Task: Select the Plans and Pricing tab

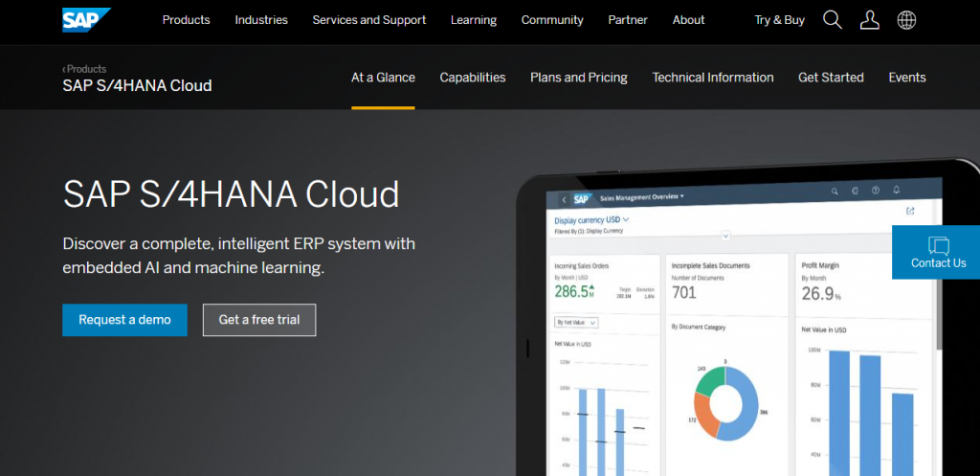Action: tap(579, 78)
